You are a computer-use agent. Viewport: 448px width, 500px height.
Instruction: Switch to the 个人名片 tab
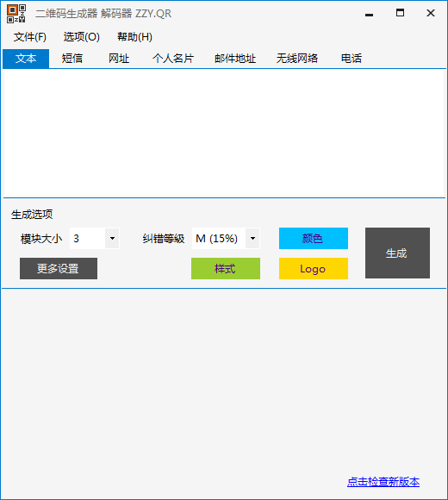(x=173, y=59)
